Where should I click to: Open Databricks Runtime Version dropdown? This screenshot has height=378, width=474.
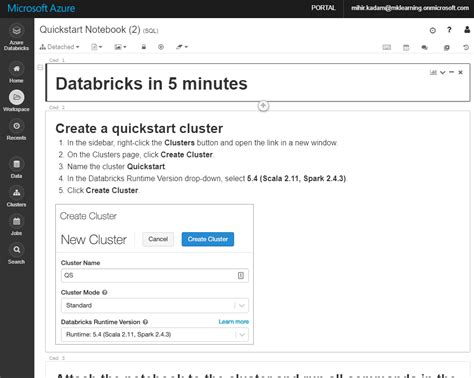click(x=155, y=335)
